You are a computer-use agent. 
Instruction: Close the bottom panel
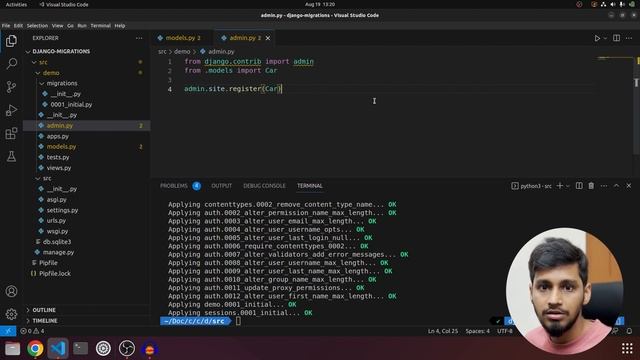tap(629, 186)
